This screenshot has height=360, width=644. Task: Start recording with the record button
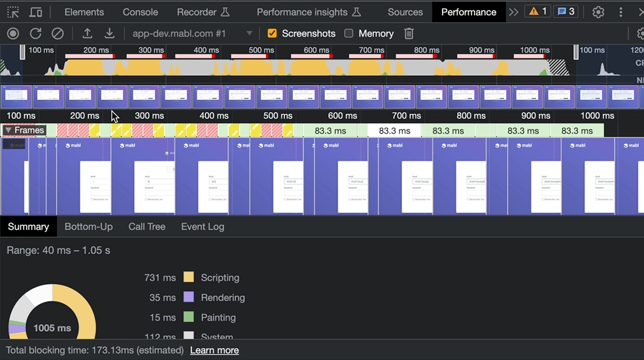click(x=13, y=33)
